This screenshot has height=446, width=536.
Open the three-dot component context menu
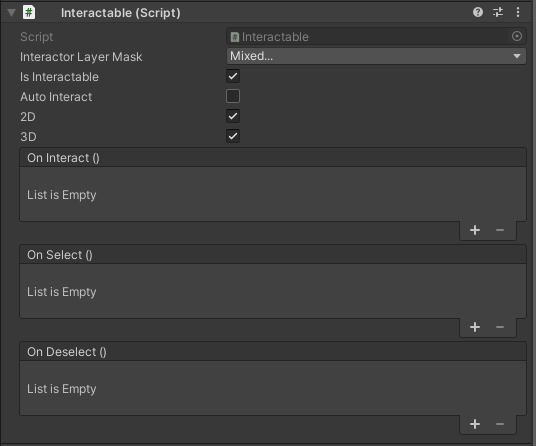click(518, 12)
